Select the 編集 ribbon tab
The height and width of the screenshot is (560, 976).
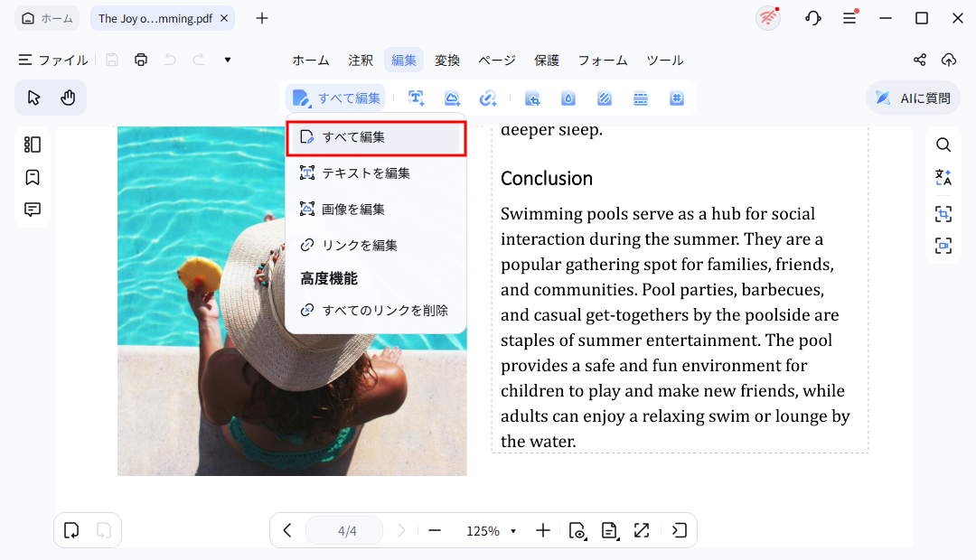pos(404,61)
